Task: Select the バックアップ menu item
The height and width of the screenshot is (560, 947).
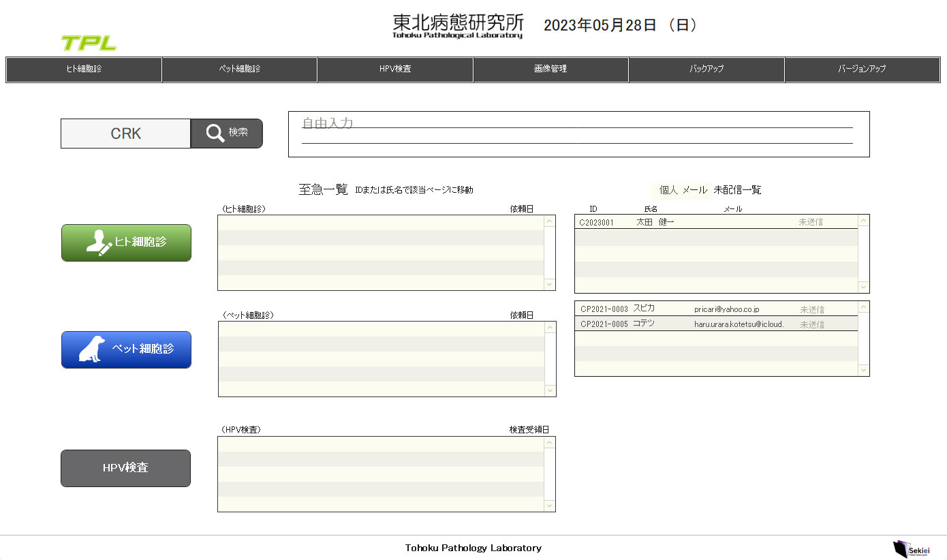Action: (707, 69)
